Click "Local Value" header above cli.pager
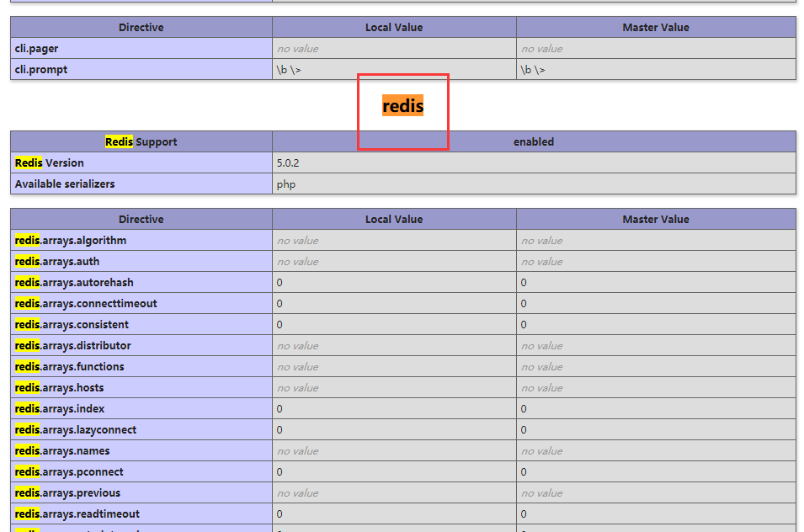The image size is (804, 532). pyautogui.click(x=394, y=27)
